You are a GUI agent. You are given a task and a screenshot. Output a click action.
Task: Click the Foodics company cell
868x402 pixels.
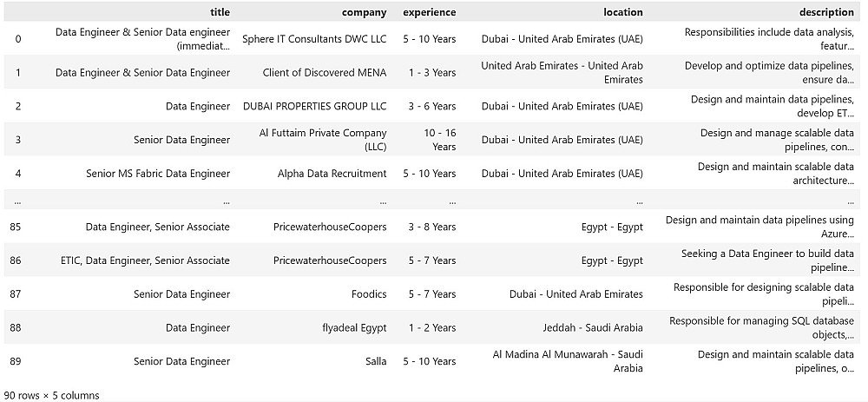(x=369, y=294)
